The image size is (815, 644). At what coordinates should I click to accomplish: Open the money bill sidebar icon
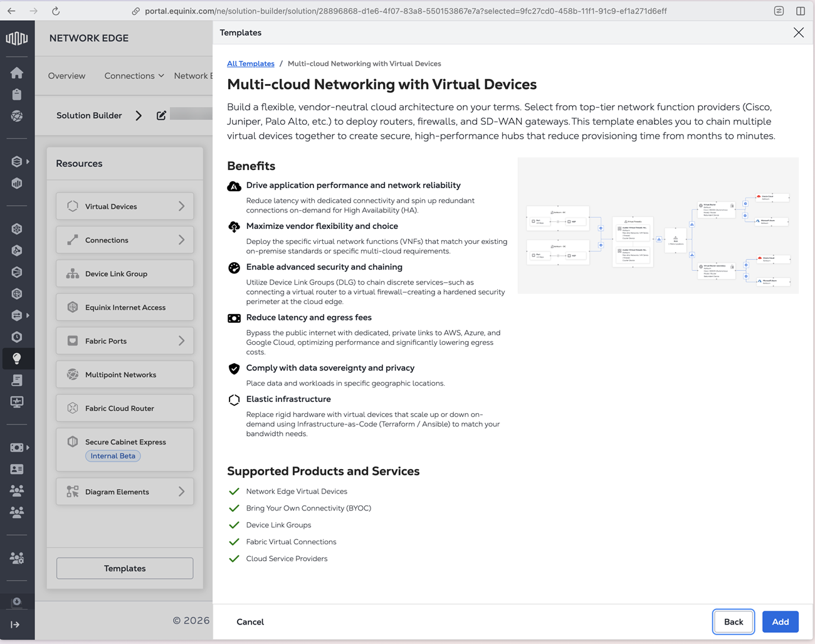(x=17, y=448)
